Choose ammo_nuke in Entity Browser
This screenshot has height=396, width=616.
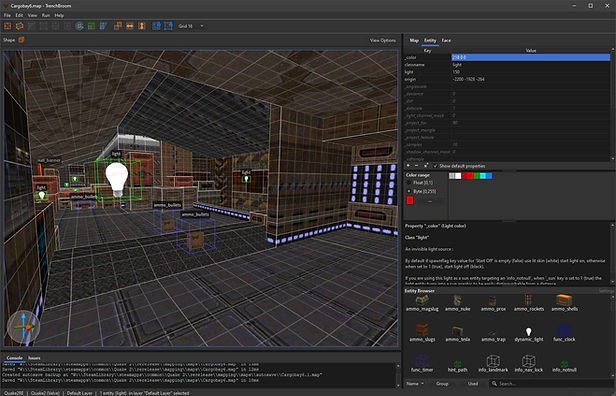(458, 304)
